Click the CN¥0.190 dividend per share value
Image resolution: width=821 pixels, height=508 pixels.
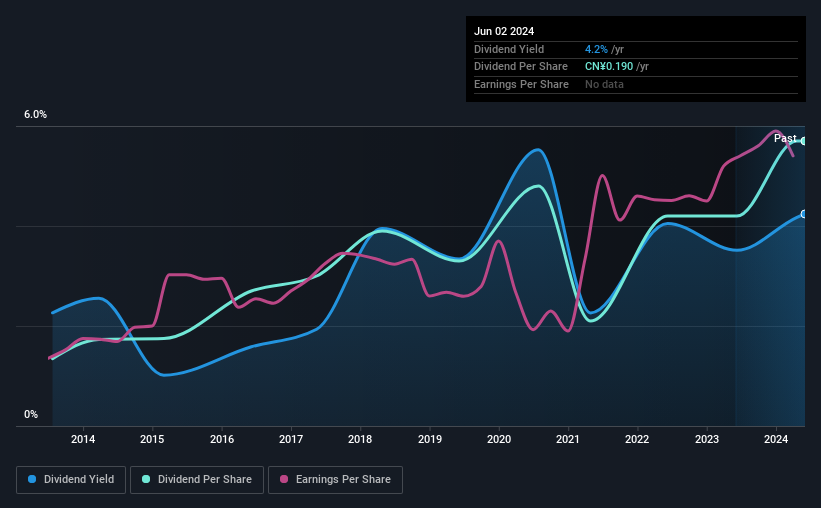[609, 67]
